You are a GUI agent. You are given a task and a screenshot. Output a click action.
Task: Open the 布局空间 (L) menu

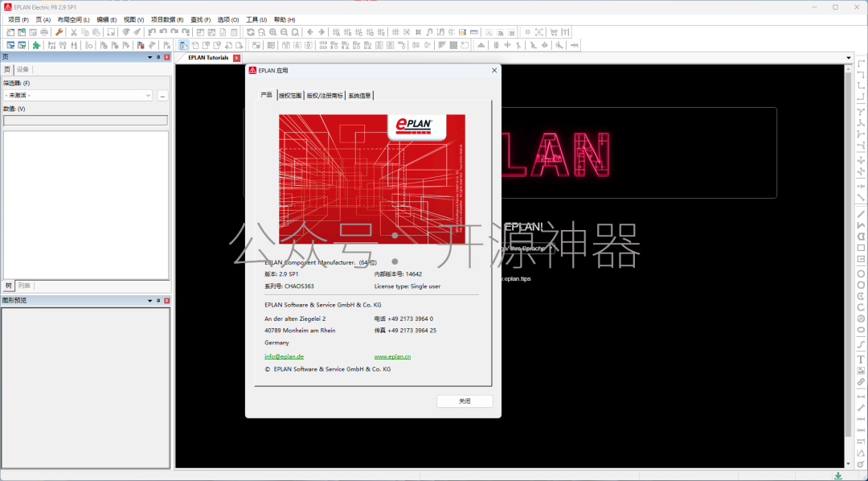(x=73, y=20)
